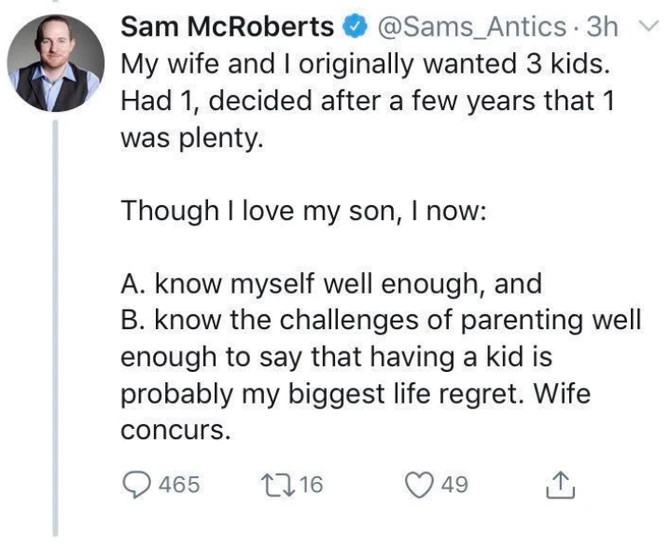Open the share icon under the tweet
670x550 pixels.
[x=558, y=485]
